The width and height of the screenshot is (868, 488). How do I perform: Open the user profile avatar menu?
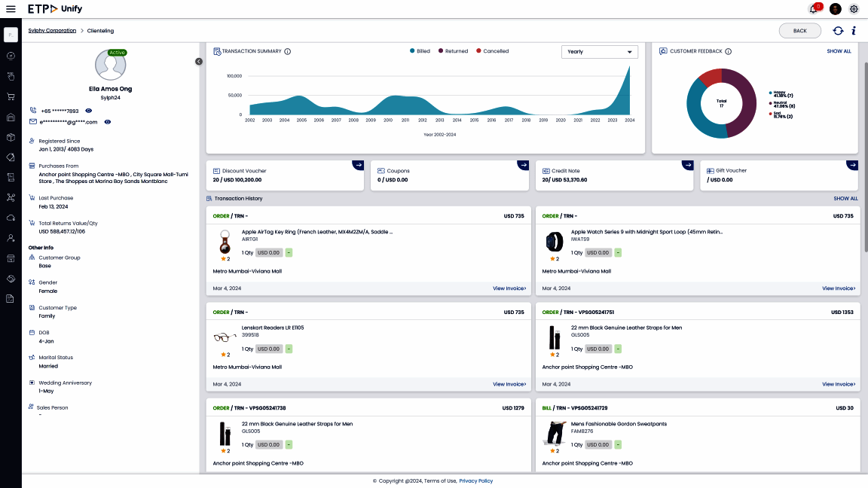click(x=834, y=9)
